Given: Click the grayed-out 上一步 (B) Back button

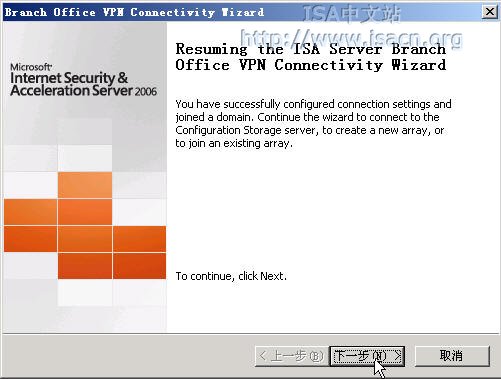Looking at the screenshot, I should point(291,356).
